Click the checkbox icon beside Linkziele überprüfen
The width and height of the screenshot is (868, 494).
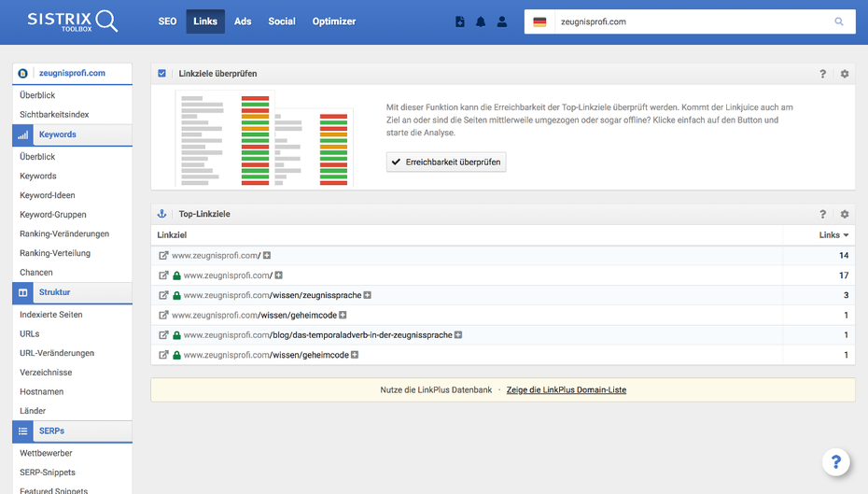point(161,73)
